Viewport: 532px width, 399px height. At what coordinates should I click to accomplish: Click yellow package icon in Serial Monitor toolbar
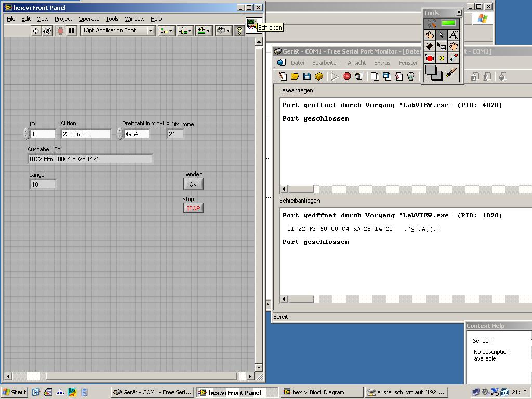click(x=319, y=76)
